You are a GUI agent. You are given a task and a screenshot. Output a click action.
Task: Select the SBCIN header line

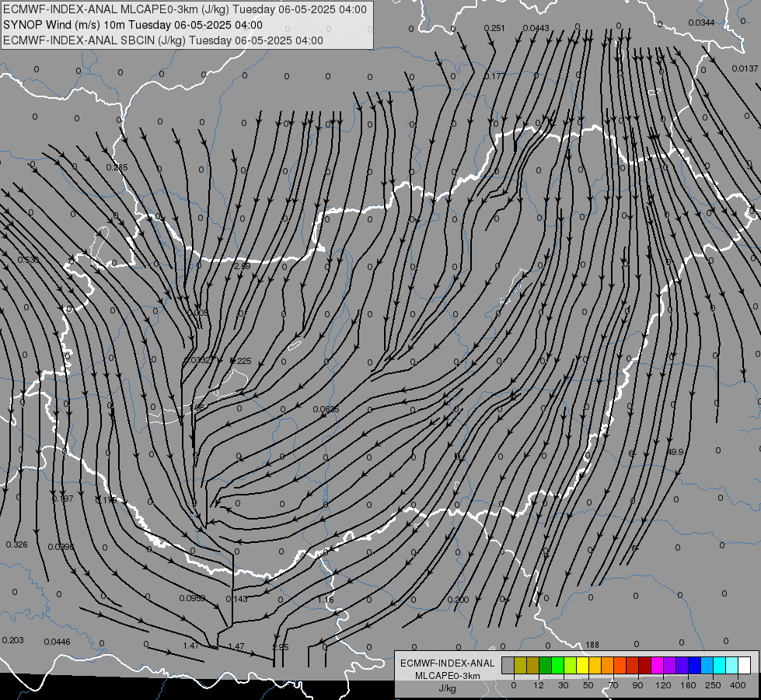point(163,40)
